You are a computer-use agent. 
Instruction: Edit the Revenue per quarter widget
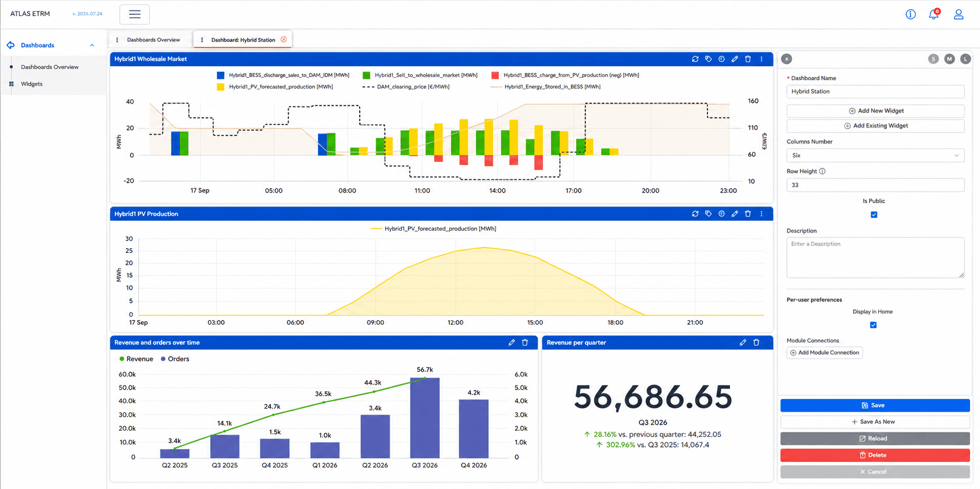(743, 343)
